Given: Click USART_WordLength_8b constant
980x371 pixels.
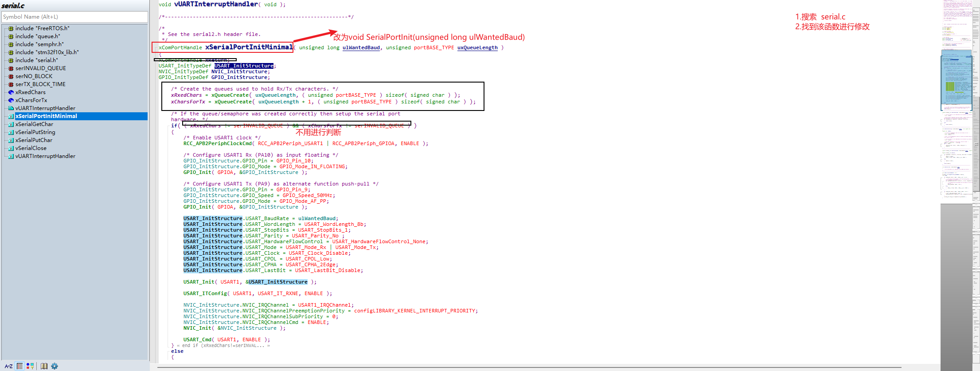Looking at the screenshot, I should [x=334, y=224].
